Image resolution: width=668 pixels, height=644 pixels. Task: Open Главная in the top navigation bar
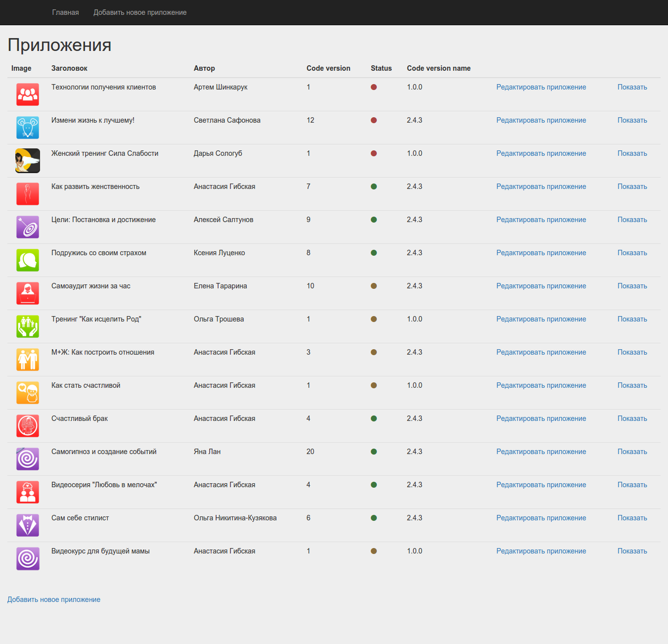[x=65, y=12]
